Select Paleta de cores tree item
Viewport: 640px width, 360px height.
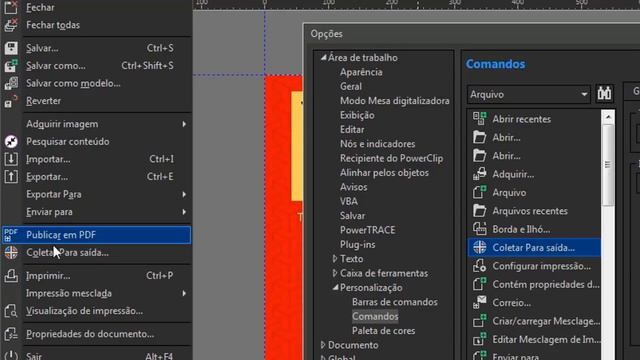click(x=384, y=331)
